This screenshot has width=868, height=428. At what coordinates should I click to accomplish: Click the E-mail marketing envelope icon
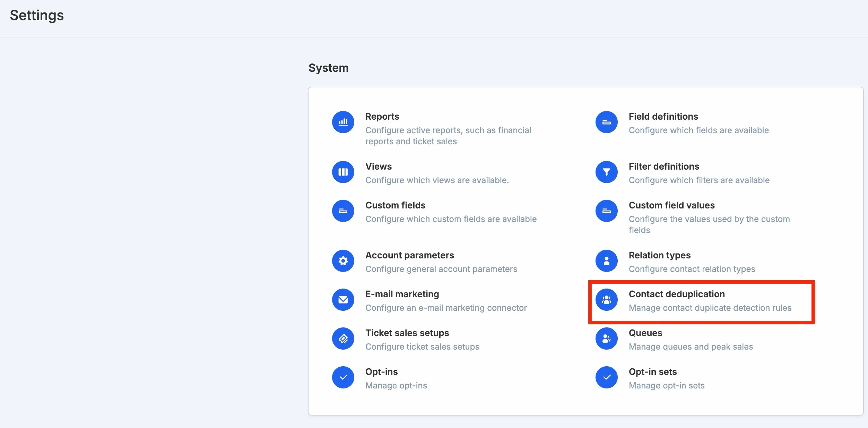coord(343,300)
